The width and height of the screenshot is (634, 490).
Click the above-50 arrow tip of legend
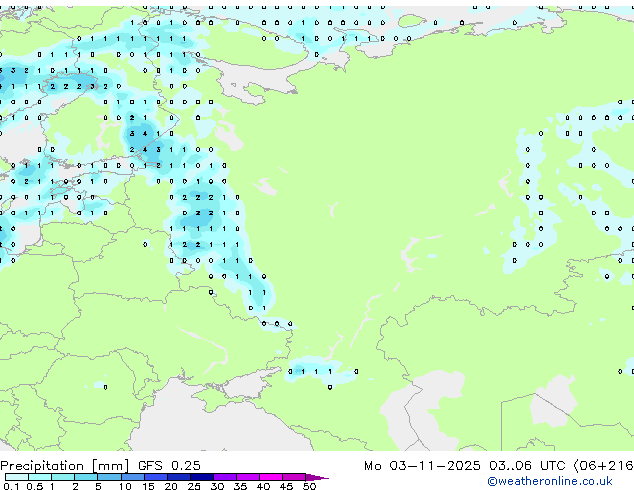317,477
